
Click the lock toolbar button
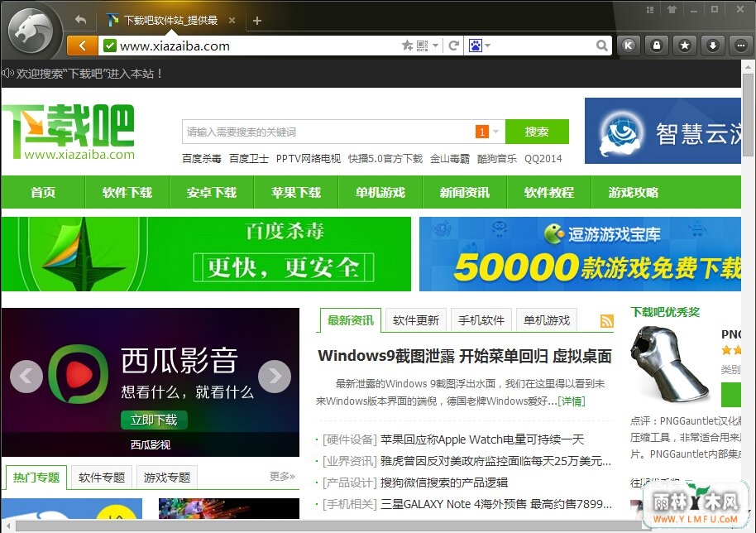point(656,46)
